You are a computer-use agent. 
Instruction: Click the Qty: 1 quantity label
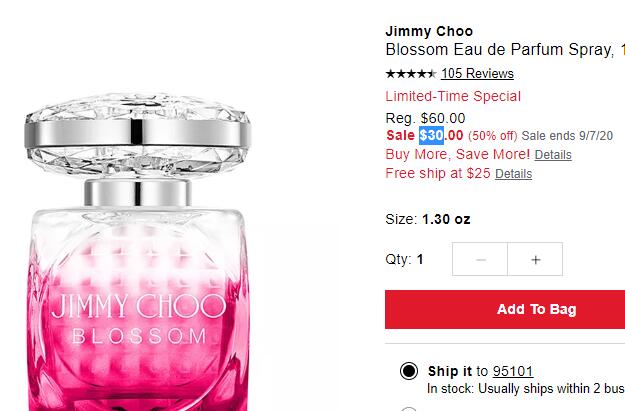[x=404, y=260]
